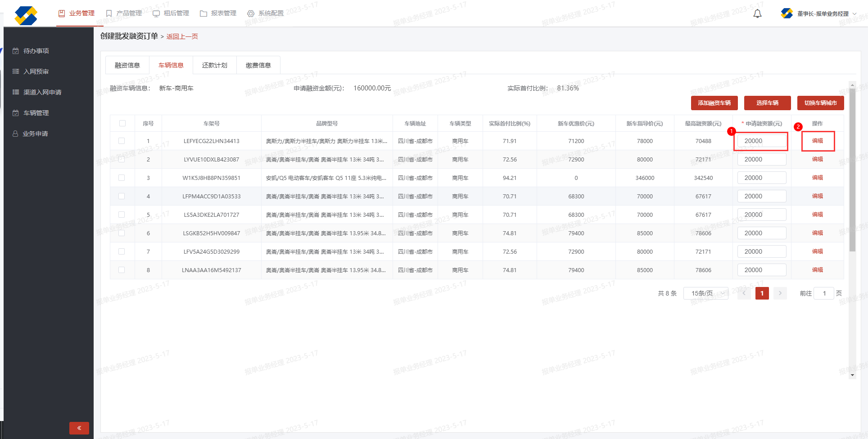
Task: Go to 渠道入网申请 in the sidebar
Action: pos(42,92)
